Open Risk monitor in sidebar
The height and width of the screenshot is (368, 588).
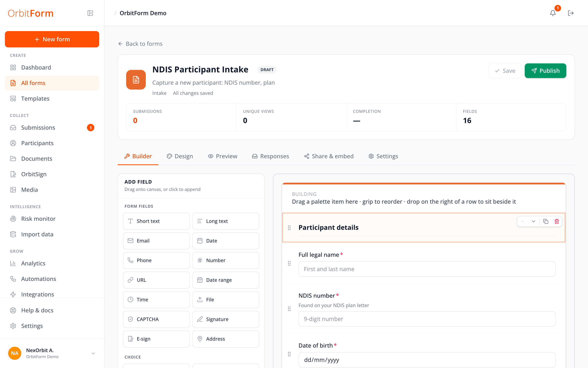click(x=52, y=219)
